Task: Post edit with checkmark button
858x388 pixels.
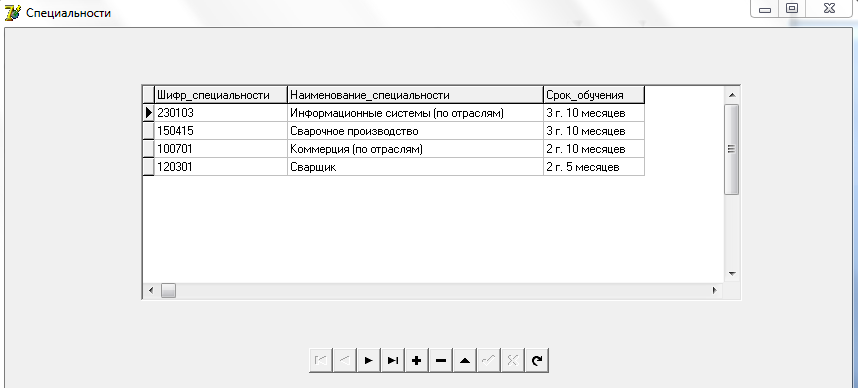Action: [489, 360]
